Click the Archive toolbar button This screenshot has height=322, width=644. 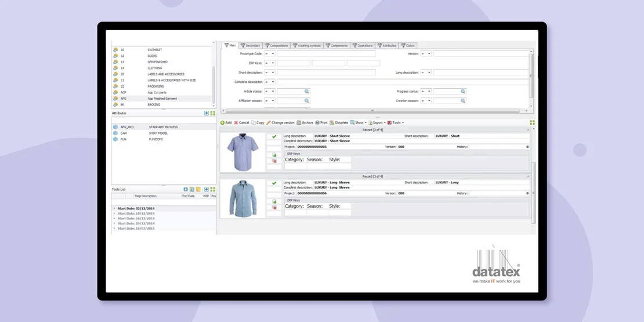(x=305, y=122)
